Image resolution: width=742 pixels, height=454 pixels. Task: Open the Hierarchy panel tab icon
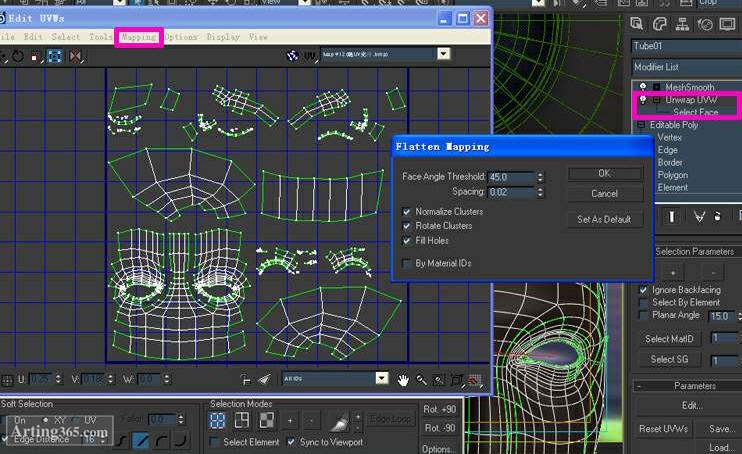pos(682,24)
